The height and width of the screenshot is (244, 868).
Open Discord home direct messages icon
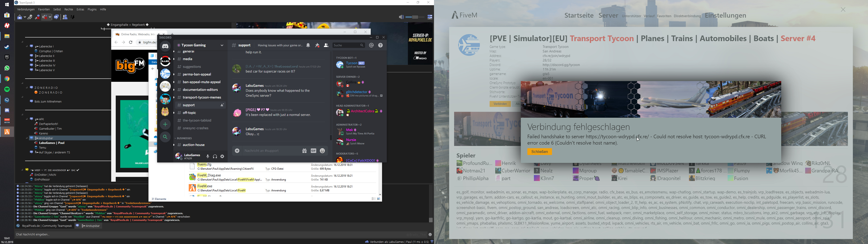pos(165,47)
